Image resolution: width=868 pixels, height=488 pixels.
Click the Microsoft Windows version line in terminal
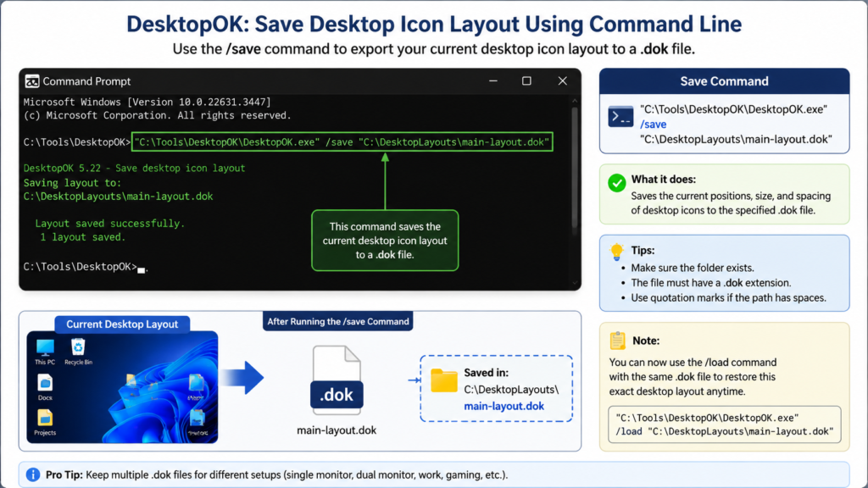147,102
